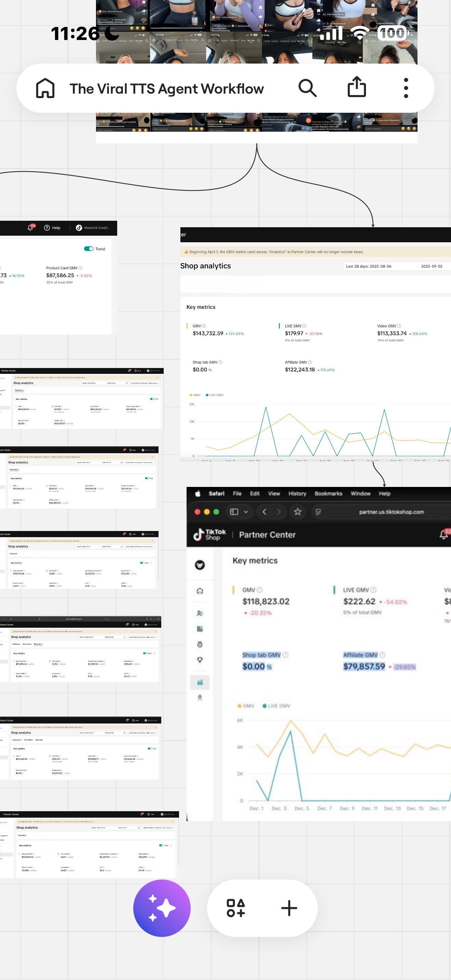Open search with the magnifying glass icon

click(x=307, y=88)
